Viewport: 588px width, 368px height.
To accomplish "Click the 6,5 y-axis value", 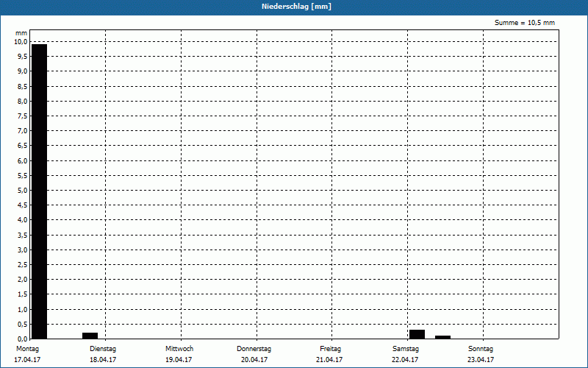I will tap(22, 146).
